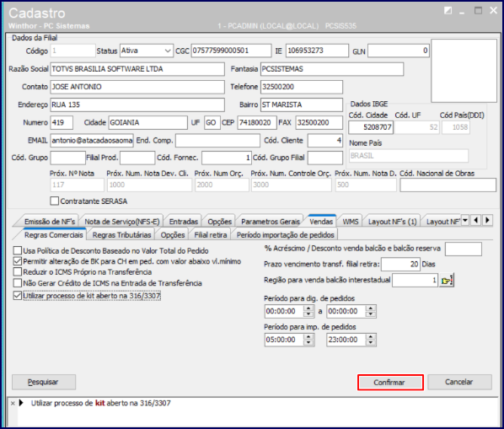
Task: Click the Contato field with JOSE ANTONIO
Action: (x=137, y=87)
